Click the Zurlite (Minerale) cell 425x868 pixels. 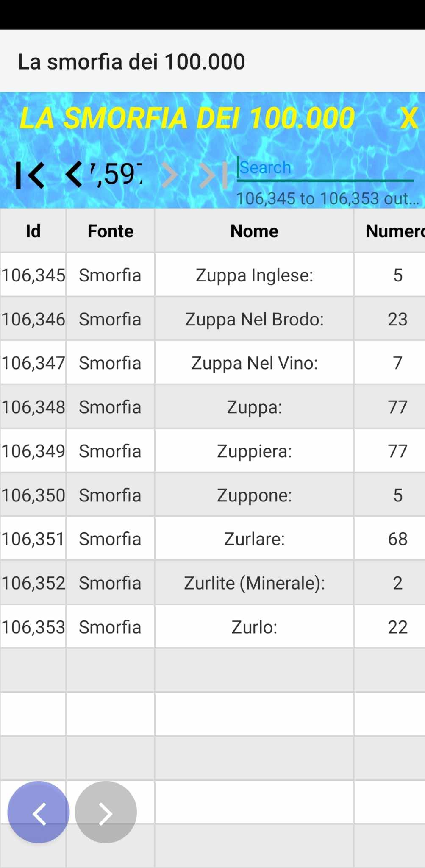(x=254, y=583)
